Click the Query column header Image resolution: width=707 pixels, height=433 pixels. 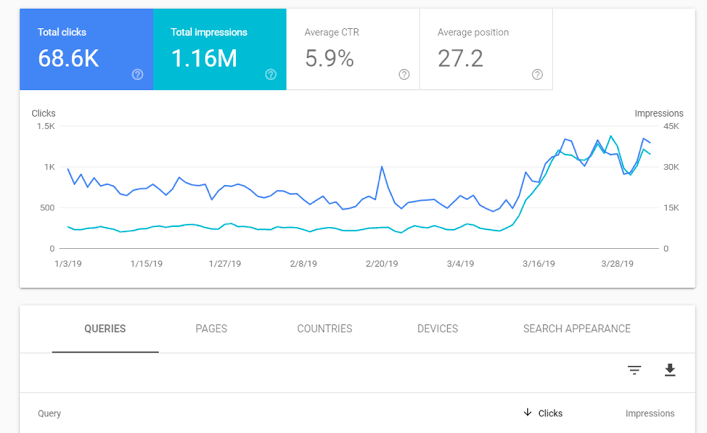(x=50, y=413)
